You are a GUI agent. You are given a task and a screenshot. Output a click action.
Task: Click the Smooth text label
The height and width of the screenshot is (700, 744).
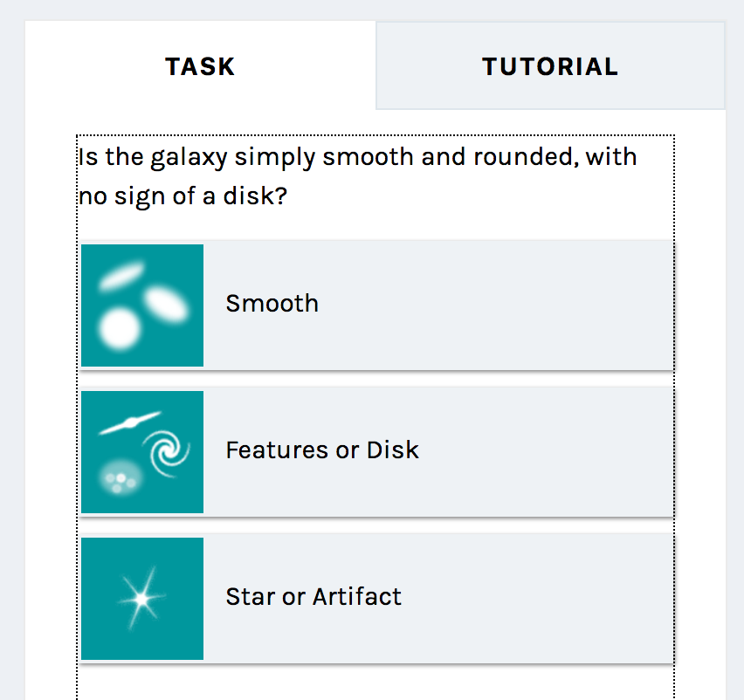(271, 304)
